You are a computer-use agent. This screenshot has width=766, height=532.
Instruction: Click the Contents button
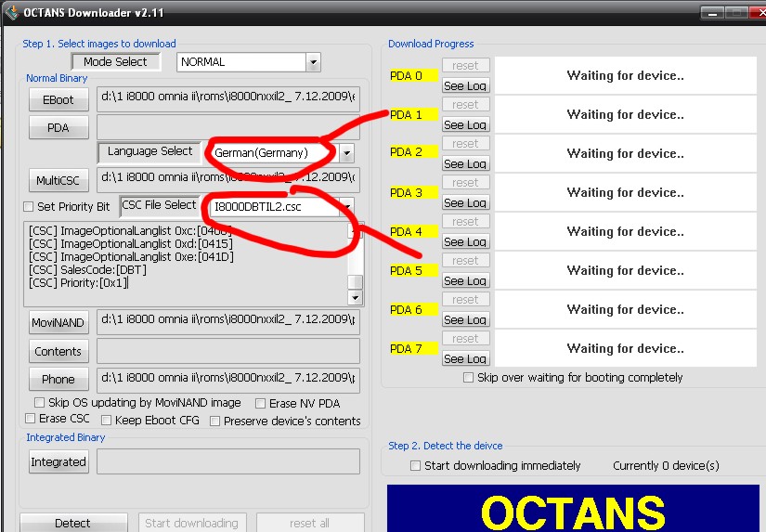pyautogui.click(x=58, y=351)
